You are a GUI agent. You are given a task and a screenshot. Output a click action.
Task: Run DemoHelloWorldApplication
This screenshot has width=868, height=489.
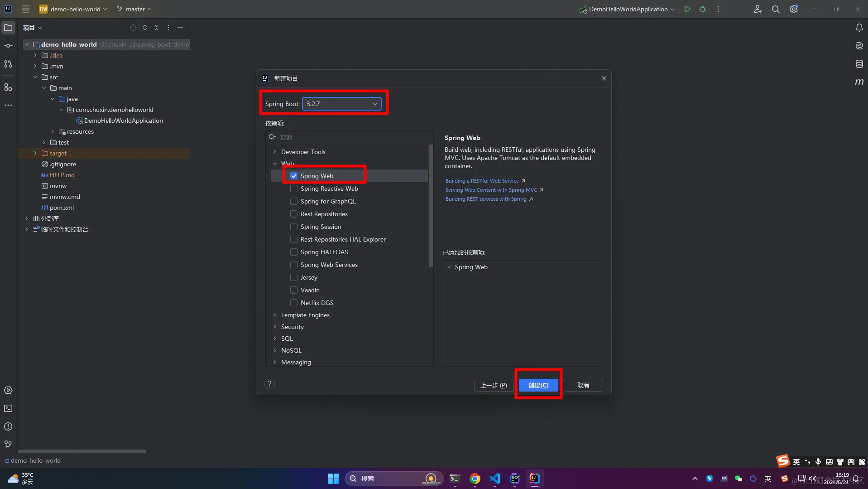click(687, 9)
